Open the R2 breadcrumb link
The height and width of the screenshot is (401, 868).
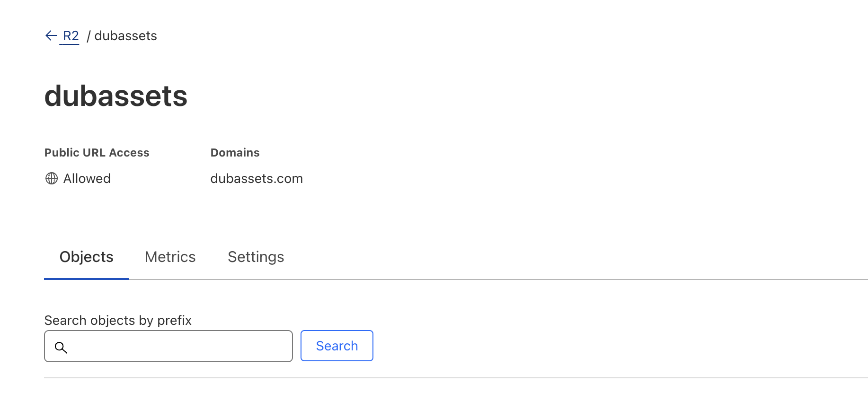click(x=71, y=36)
